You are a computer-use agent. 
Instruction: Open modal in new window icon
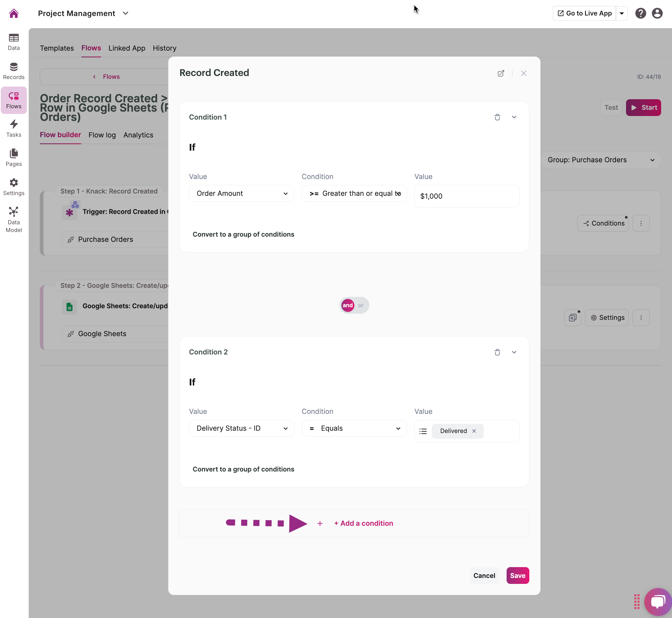click(x=501, y=73)
